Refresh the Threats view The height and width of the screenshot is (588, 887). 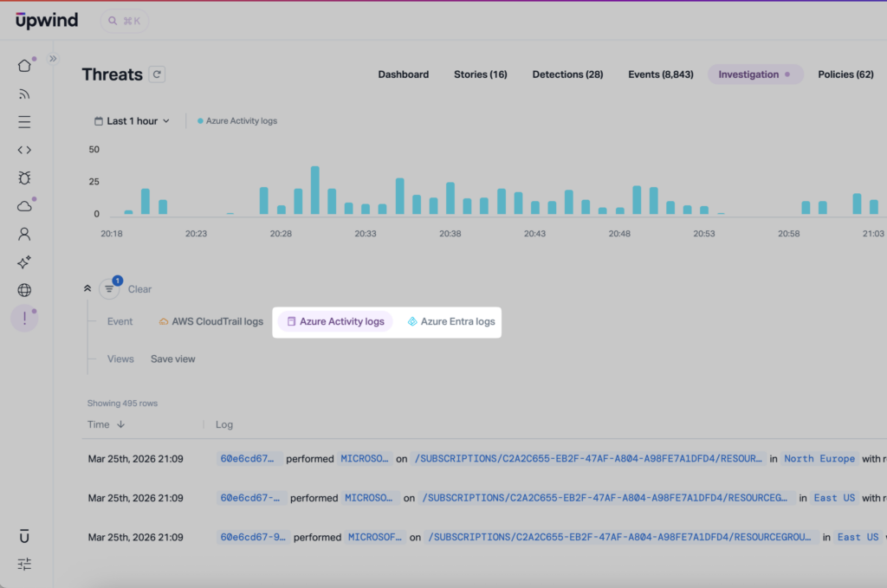pos(156,74)
